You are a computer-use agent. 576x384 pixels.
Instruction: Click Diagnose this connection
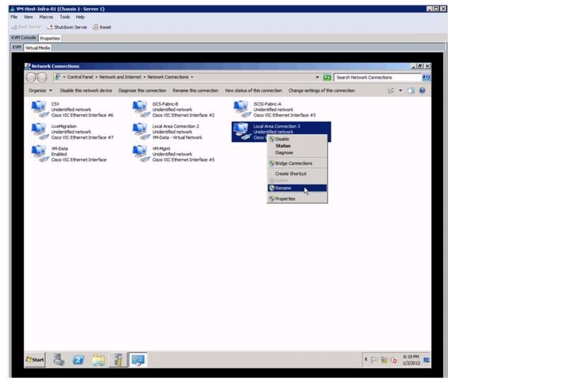(142, 90)
